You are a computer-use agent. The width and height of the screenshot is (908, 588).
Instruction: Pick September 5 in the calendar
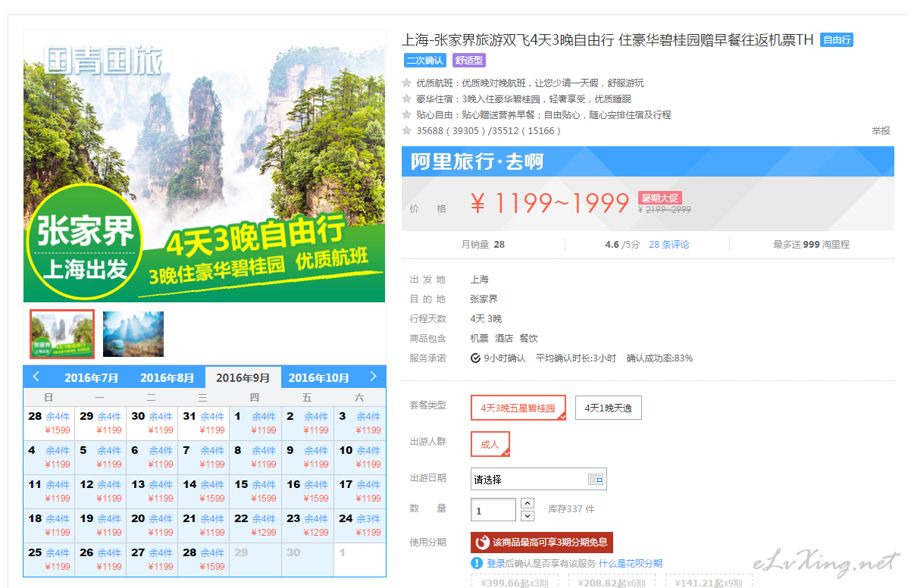[x=101, y=457]
